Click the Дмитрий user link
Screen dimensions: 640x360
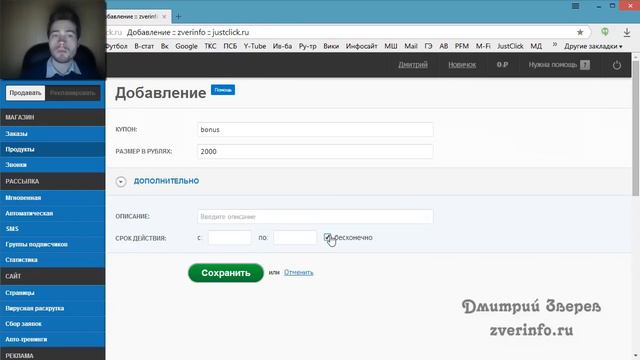click(x=413, y=64)
